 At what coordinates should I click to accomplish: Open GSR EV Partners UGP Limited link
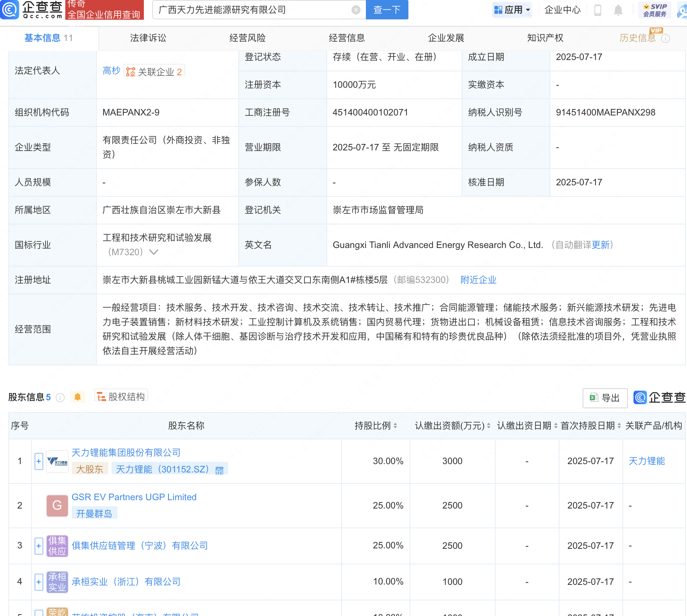pos(134,497)
